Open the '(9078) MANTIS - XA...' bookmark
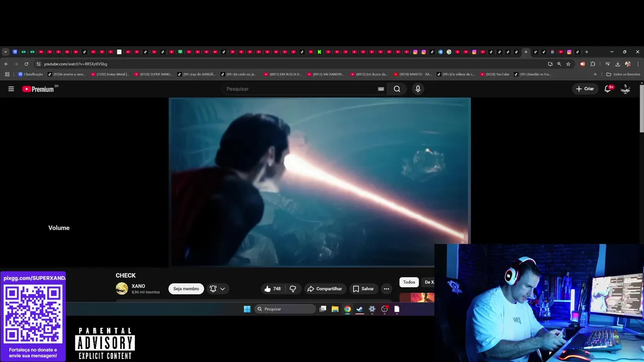The height and width of the screenshot is (362, 644). pos(413,74)
